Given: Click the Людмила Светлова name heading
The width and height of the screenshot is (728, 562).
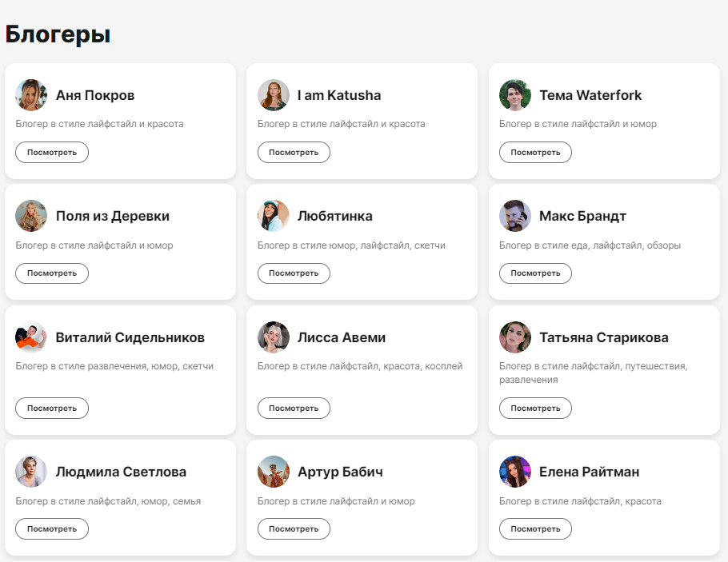Looking at the screenshot, I should pos(121,472).
